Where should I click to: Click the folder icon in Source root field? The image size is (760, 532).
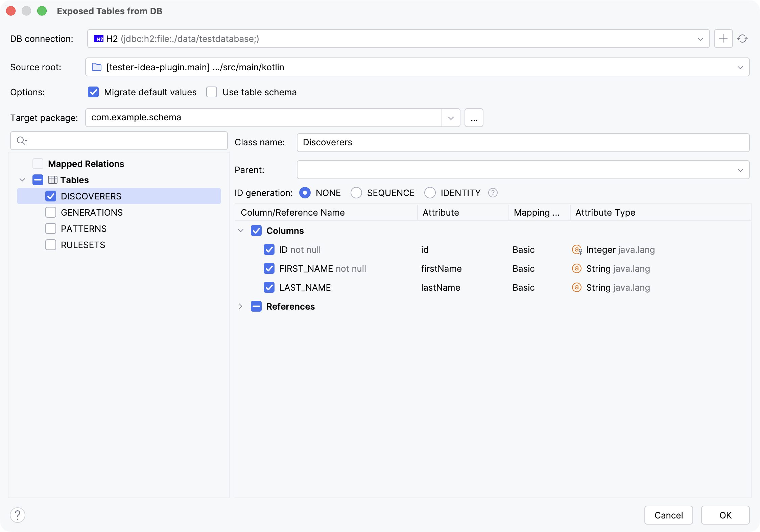click(97, 67)
